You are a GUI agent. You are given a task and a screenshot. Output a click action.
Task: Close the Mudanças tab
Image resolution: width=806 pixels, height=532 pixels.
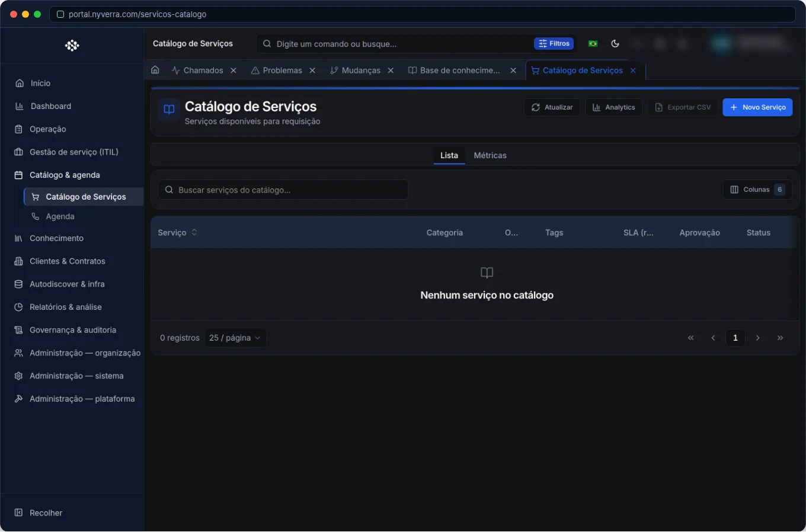click(391, 70)
